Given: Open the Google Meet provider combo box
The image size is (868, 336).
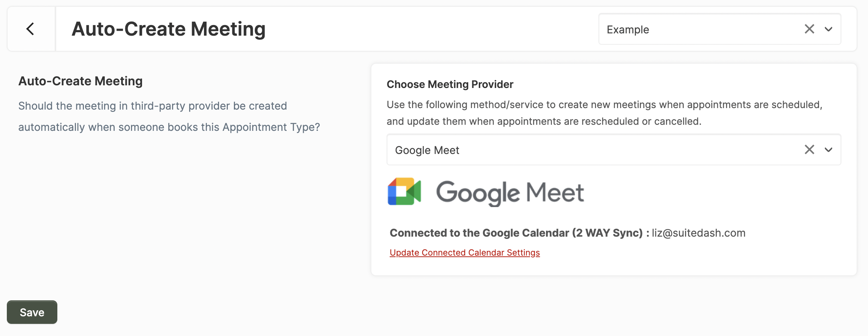Looking at the screenshot, I should point(614,150).
